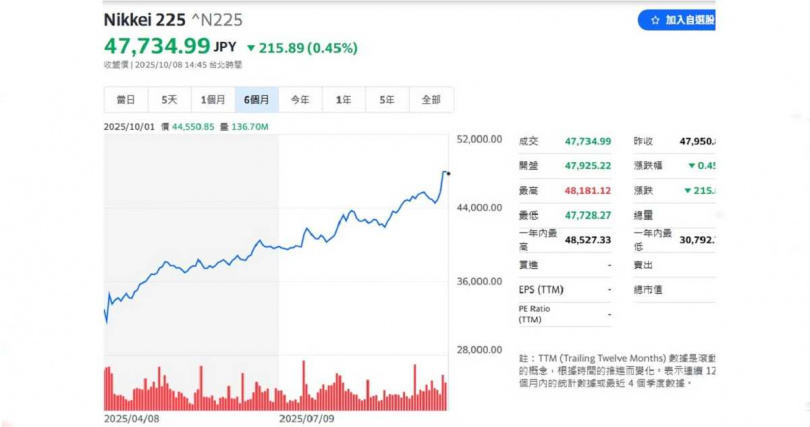The height and width of the screenshot is (427, 810).
Task: Click the red volume bars area
Action: (x=275, y=392)
